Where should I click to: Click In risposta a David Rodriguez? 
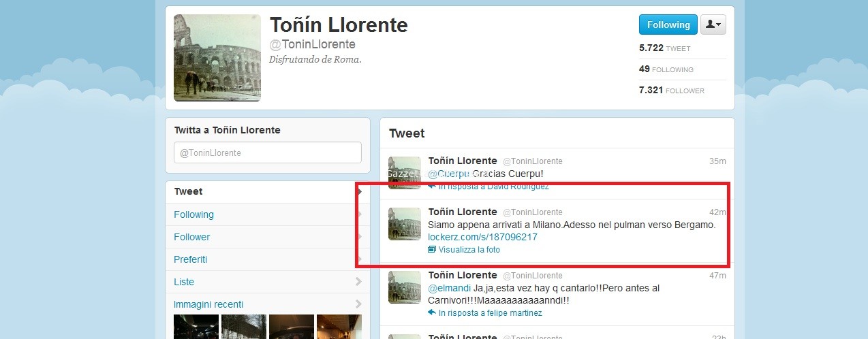[494, 187]
